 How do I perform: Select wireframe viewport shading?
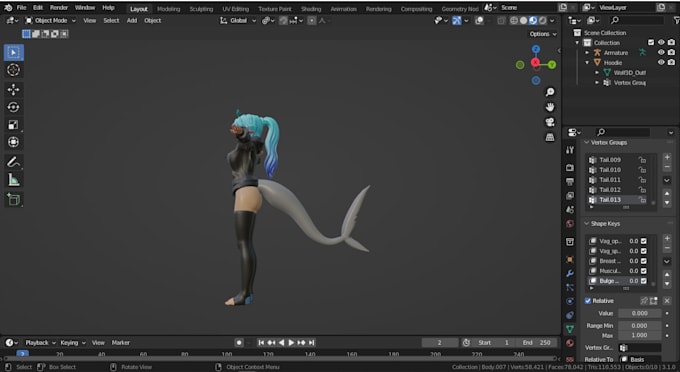pos(514,20)
